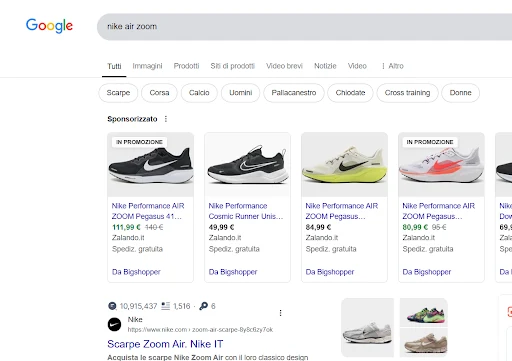The height and width of the screenshot is (361, 512).
Task: Click the search field containing nike air zoom
Action: click(304, 27)
